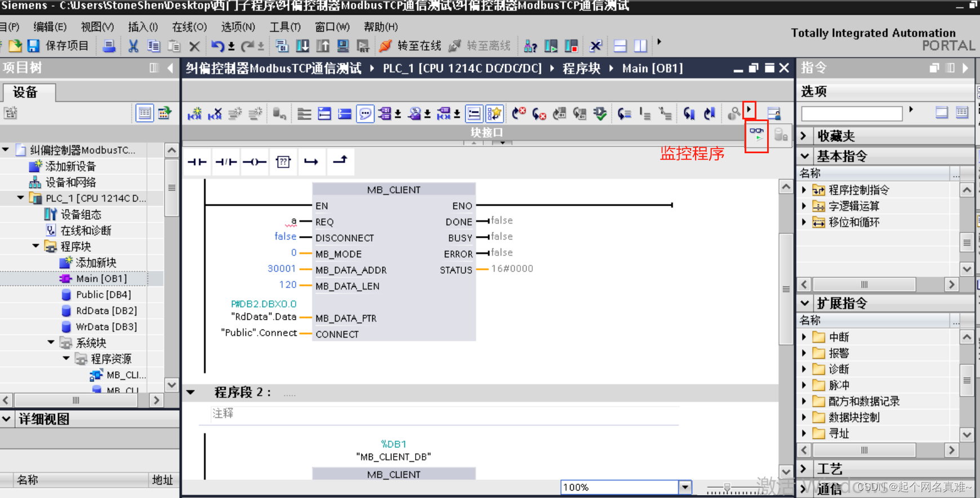This screenshot has height=498, width=980.
Task: Collapse Network 2 (程序段 2) section
Action: pyautogui.click(x=191, y=393)
